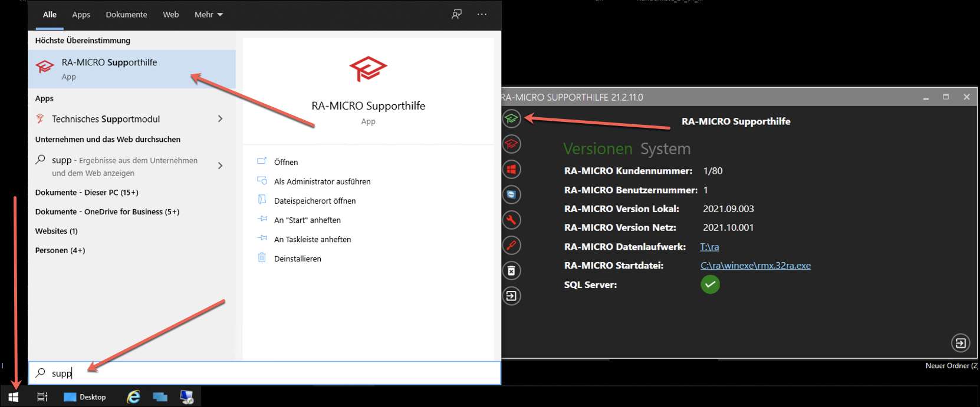
Task: Show Dokumente - Dieser PC (15+)
Action: (87, 193)
